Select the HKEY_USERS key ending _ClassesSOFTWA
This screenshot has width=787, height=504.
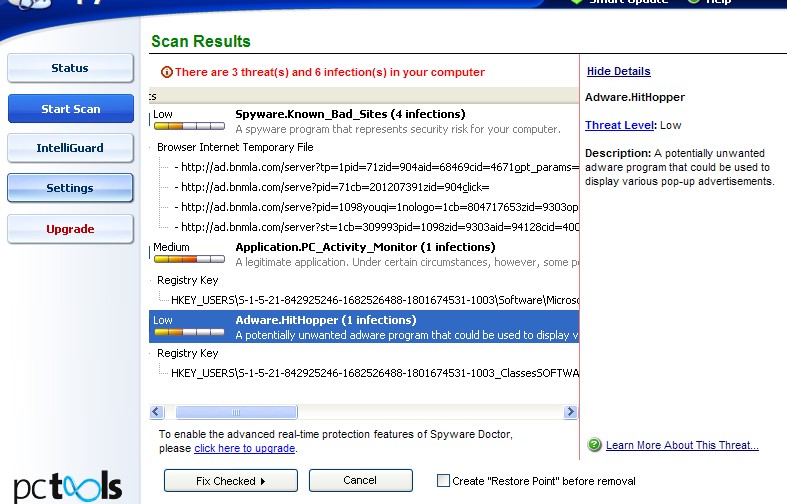375,373
